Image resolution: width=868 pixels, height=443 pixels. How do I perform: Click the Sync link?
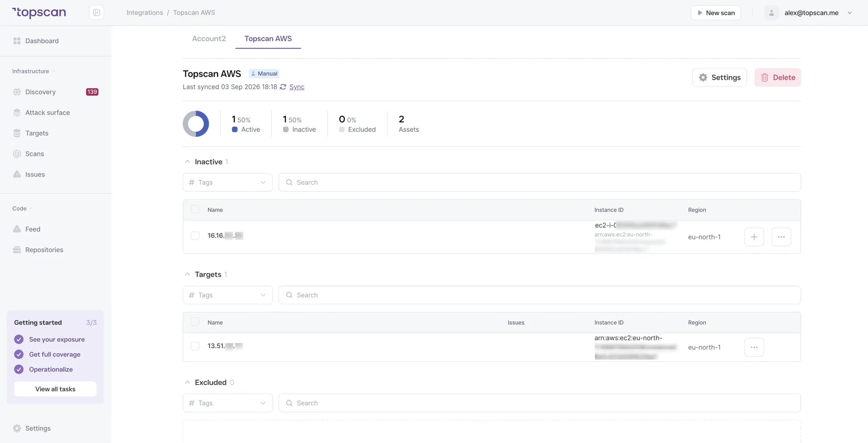[x=297, y=87]
